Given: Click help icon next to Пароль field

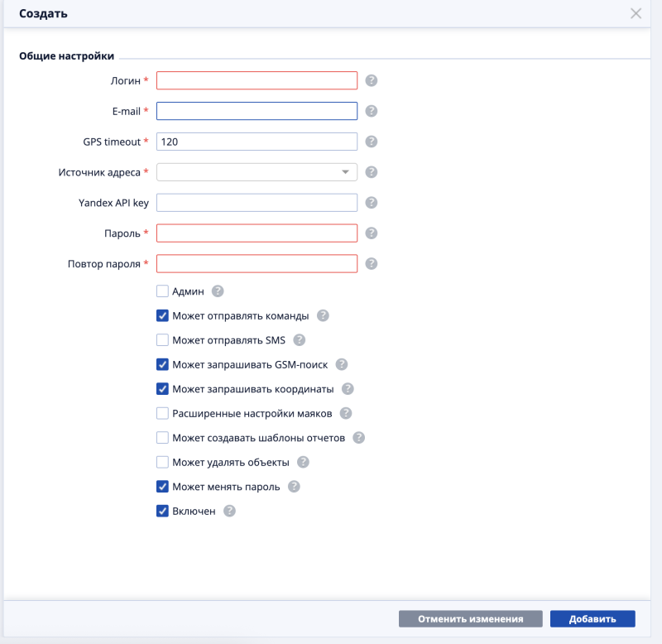Looking at the screenshot, I should (x=372, y=233).
